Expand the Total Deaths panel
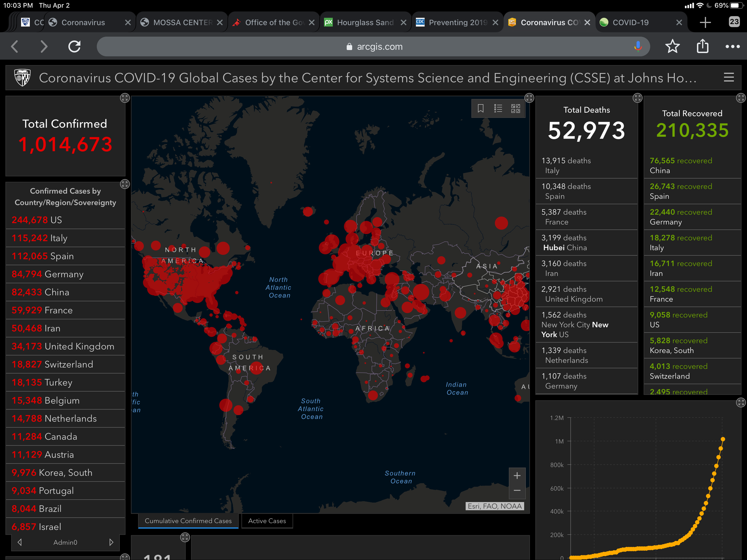 [637, 98]
